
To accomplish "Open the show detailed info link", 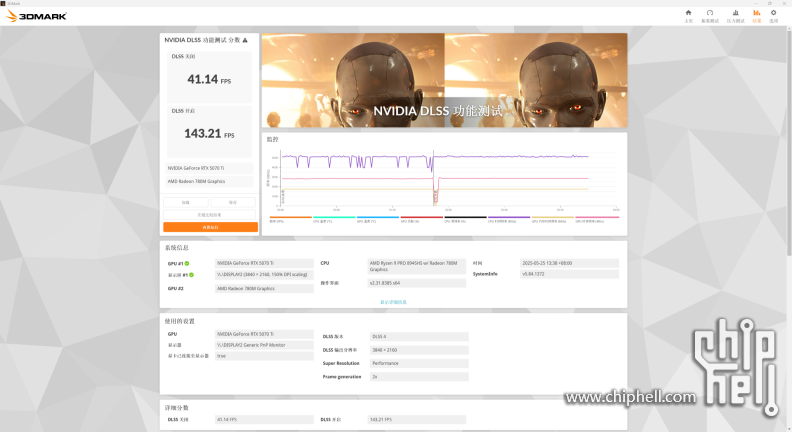I will point(393,302).
